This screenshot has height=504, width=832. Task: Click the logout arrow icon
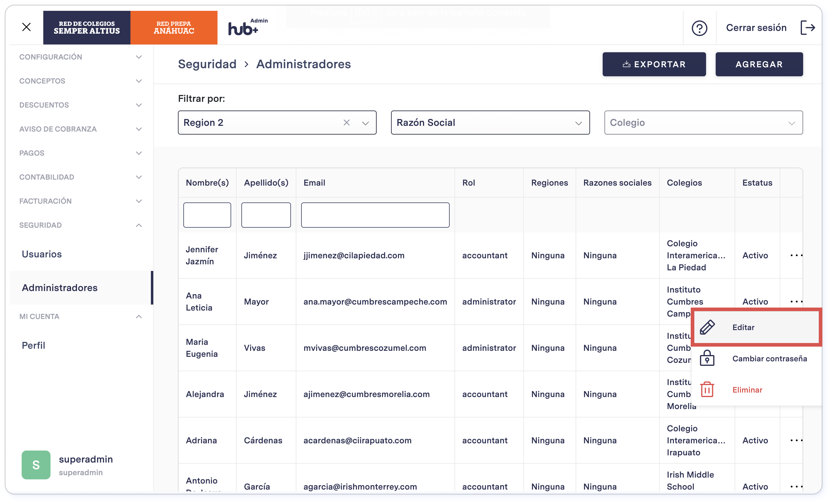(808, 28)
